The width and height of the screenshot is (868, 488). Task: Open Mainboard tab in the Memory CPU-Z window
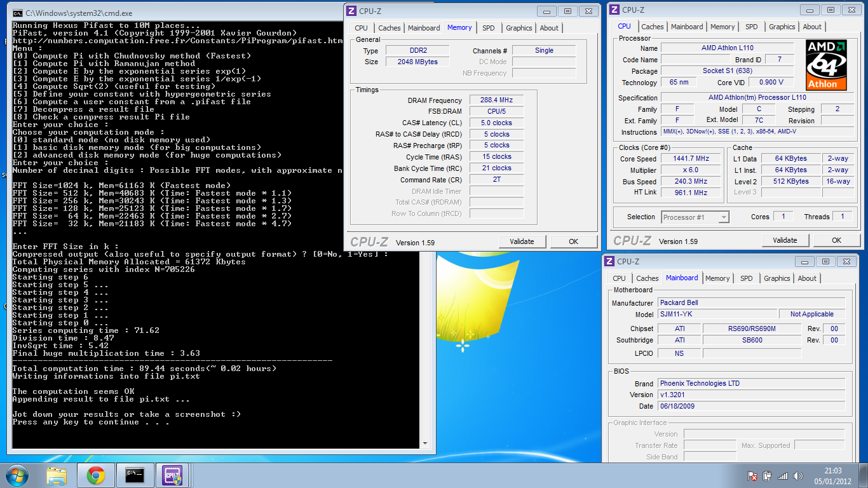click(x=424, y=28)
